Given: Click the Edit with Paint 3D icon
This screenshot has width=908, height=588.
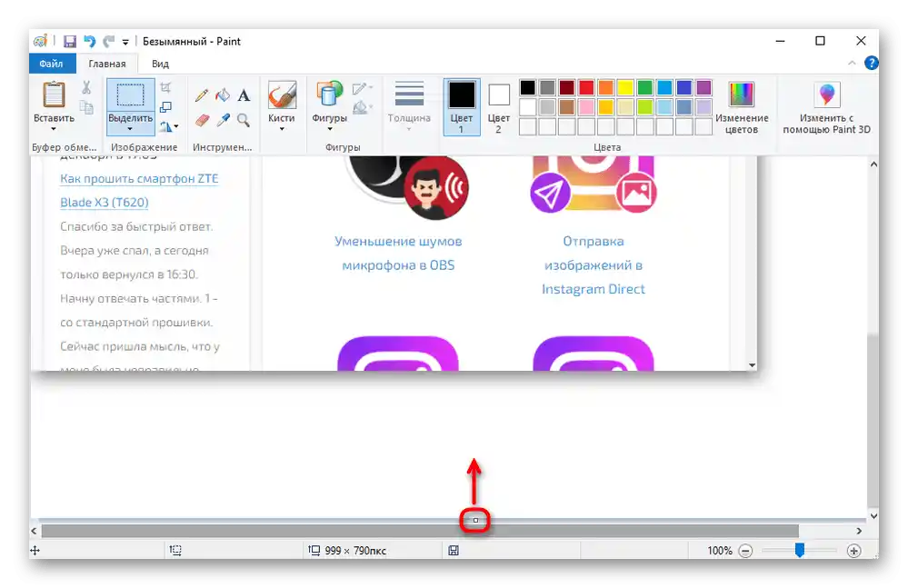Looking at the screenshot, I should [x=827, y=95].
